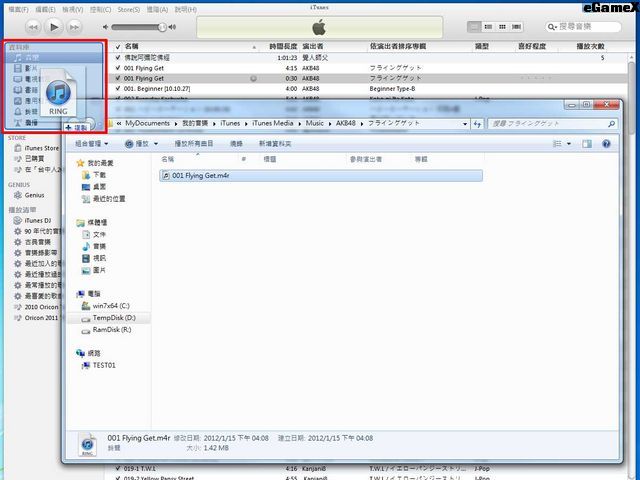Adjust the iTunes volume slider knob

pyautogui.click(x=162, y=27)
